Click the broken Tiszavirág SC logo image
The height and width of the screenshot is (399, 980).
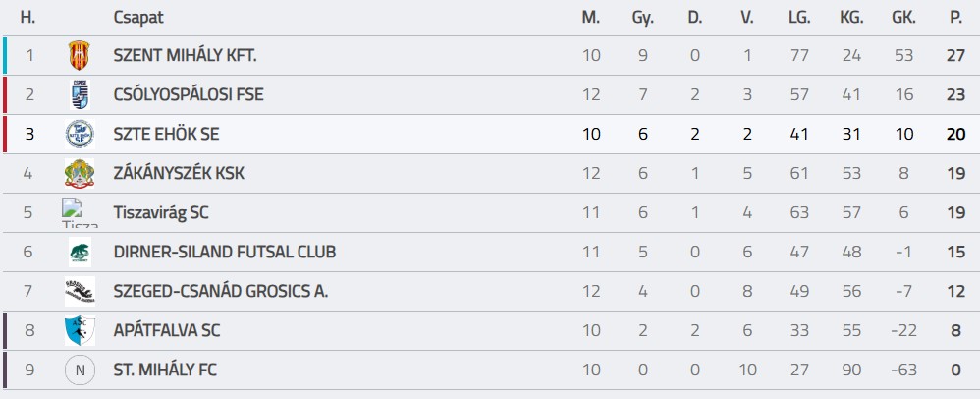click(x=79, y=212)
